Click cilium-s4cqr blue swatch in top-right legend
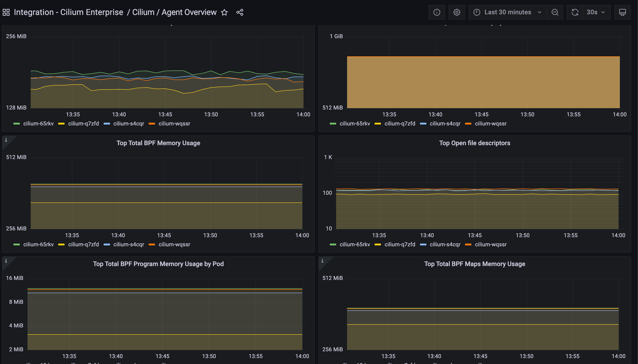The width and height of the screenshot is (638, 364). (x=423, y=124)
